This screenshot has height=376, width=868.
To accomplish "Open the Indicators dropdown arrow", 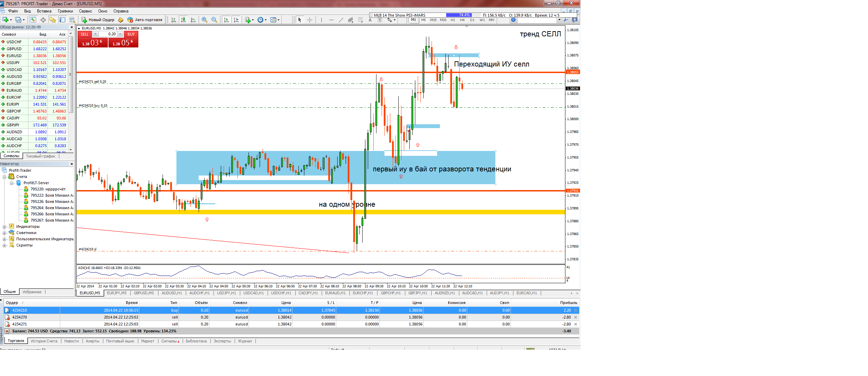I will pyautogui.click(x=253, y=20).
